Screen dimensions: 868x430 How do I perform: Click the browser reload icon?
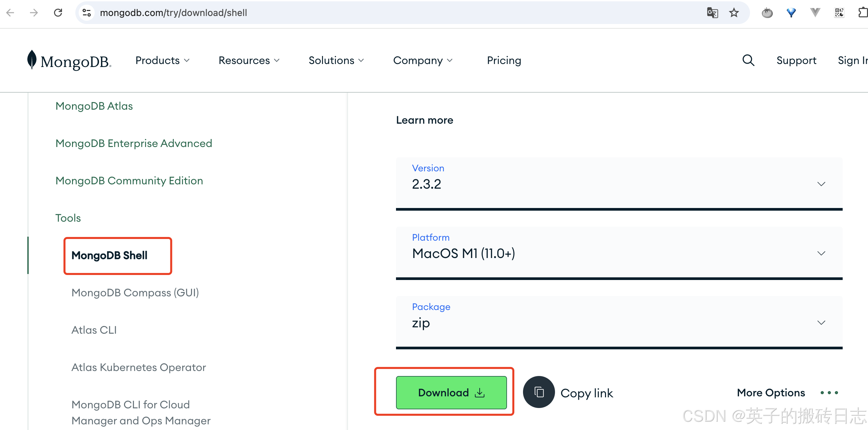pyautogui.click(x=58, y=13)
